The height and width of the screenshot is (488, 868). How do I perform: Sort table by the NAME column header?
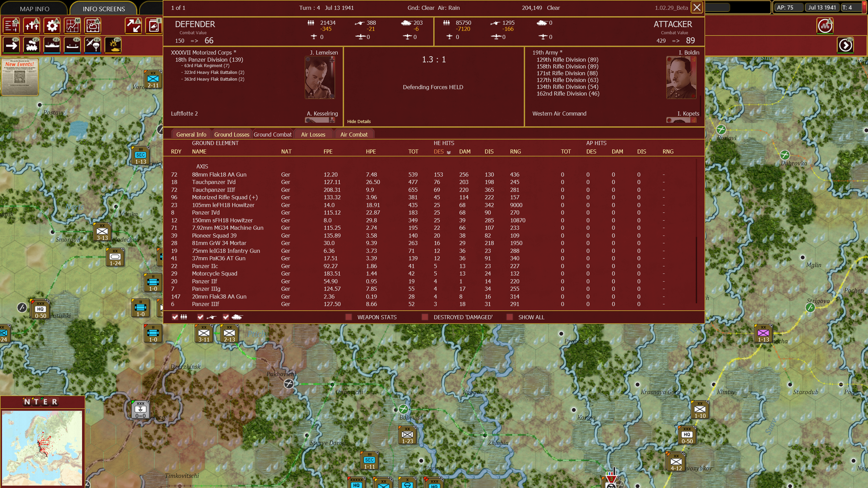pyautogui.click(x=199, y=151)
